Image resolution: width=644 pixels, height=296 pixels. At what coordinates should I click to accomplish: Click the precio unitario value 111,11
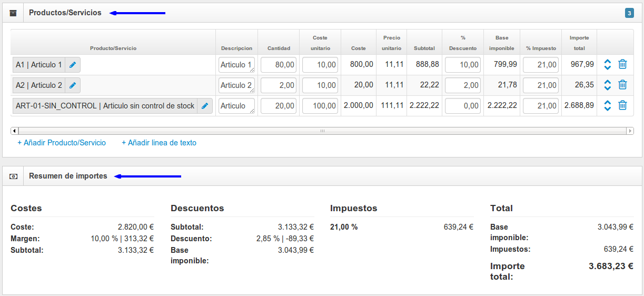[x=391, y=105]
